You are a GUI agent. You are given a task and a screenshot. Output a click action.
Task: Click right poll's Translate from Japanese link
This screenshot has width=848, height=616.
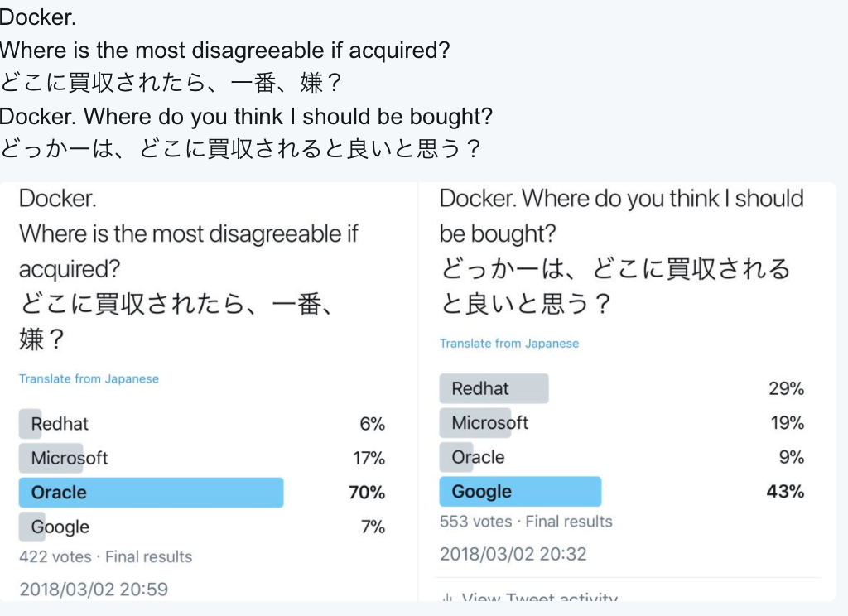(x=509, y=343)
